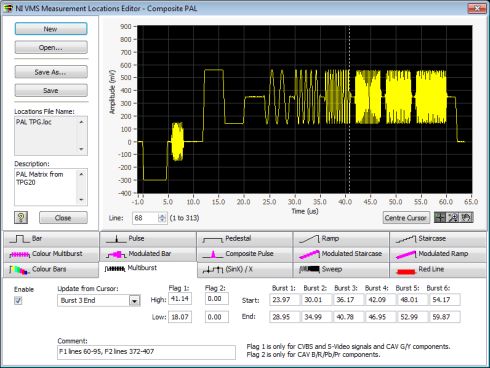
Task: Open the Colour Bars tab
Action: [51, 269]
